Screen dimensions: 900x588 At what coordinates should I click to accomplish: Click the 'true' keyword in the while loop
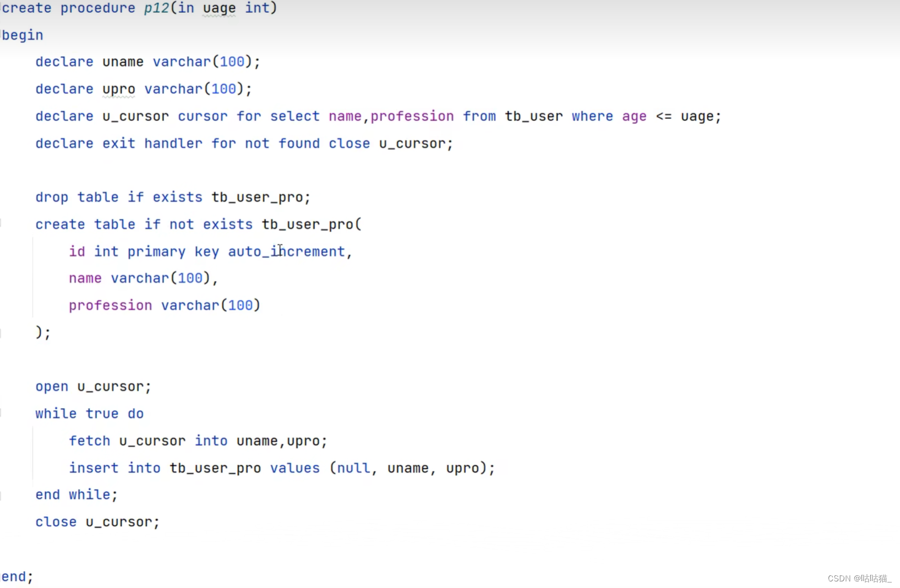(x=102, y=414)
